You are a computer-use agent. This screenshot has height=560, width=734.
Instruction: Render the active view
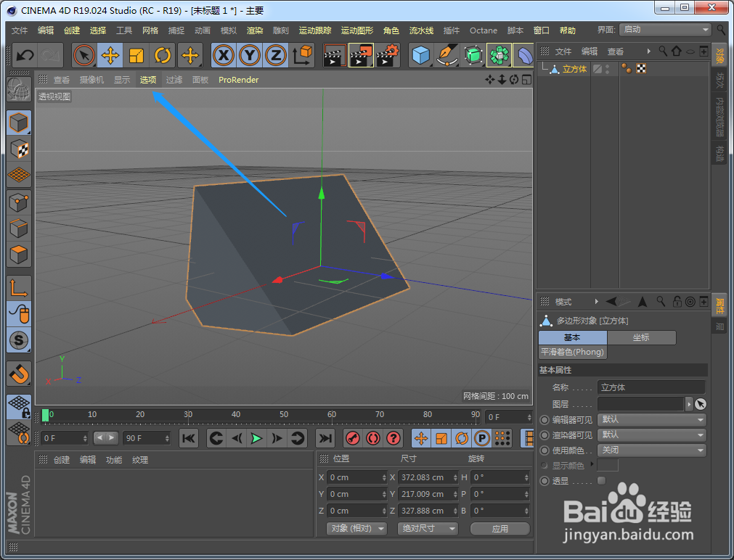335,56
